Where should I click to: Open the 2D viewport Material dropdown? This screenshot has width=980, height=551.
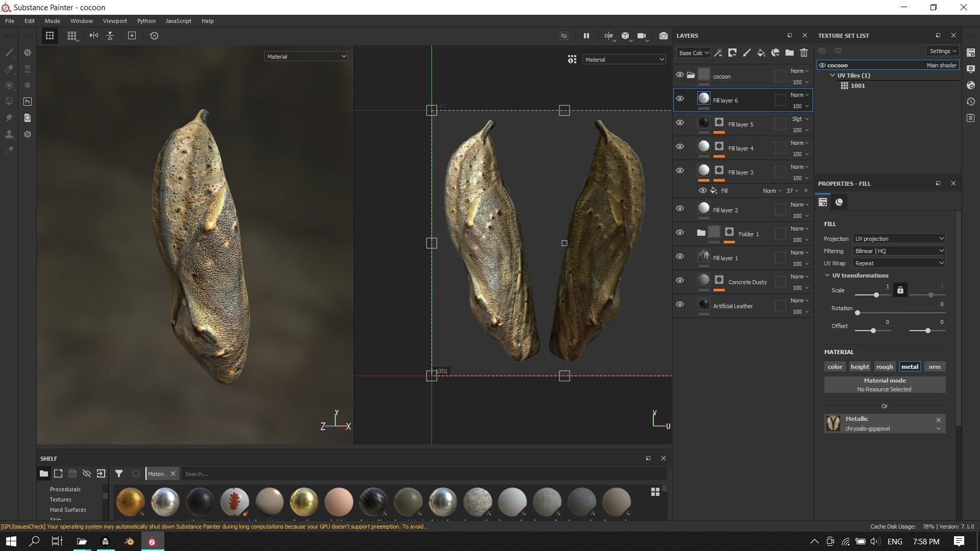click(624, 60)
